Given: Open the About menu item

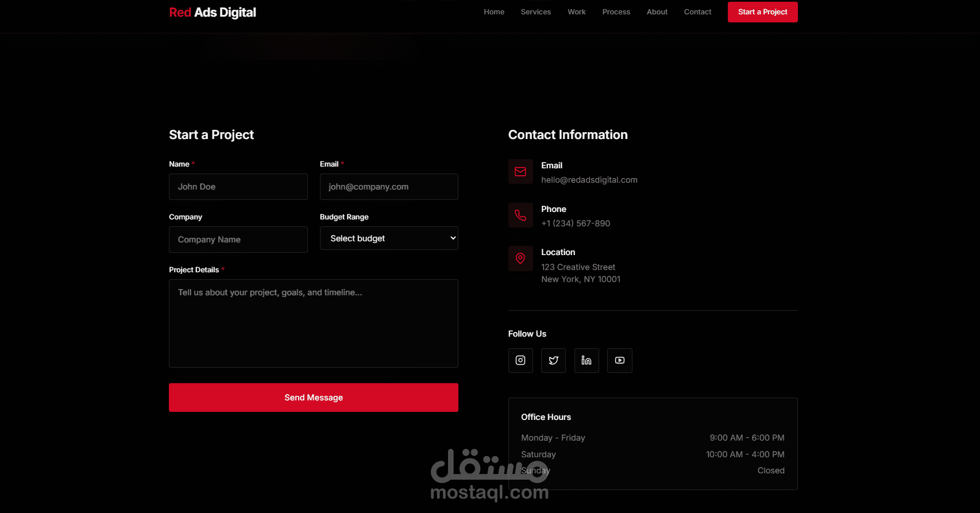Looking at the screenshot, I should [657, 12].
